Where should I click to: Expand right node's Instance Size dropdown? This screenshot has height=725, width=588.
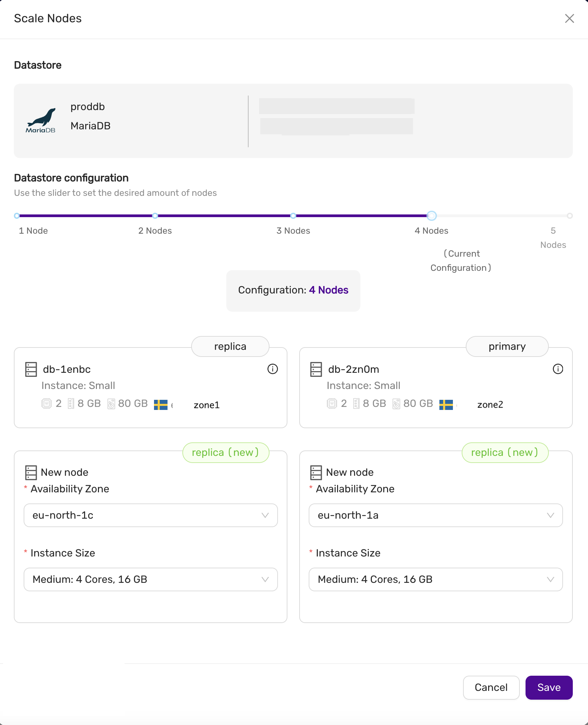[x=436, y=579]
